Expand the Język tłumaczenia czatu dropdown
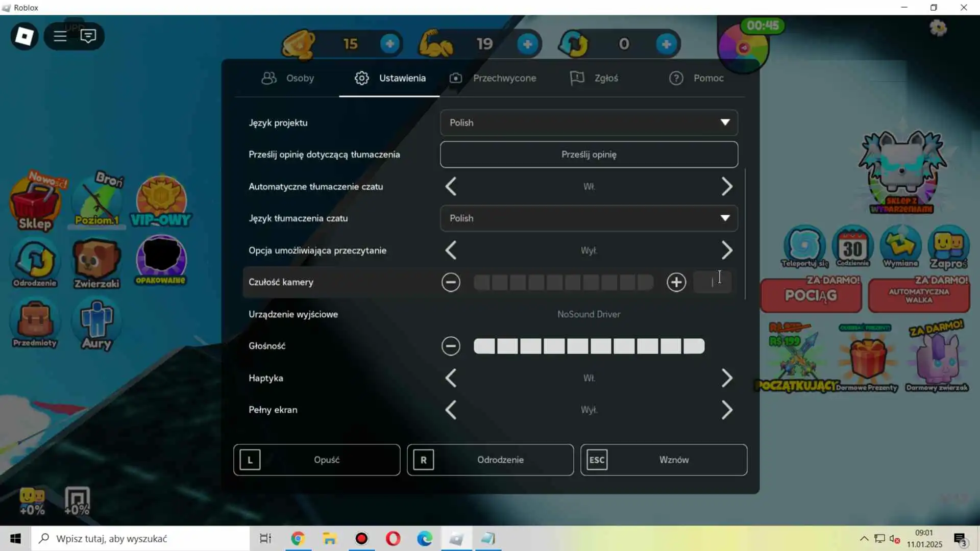Screen dimensions: 980x551 (589, 218)
